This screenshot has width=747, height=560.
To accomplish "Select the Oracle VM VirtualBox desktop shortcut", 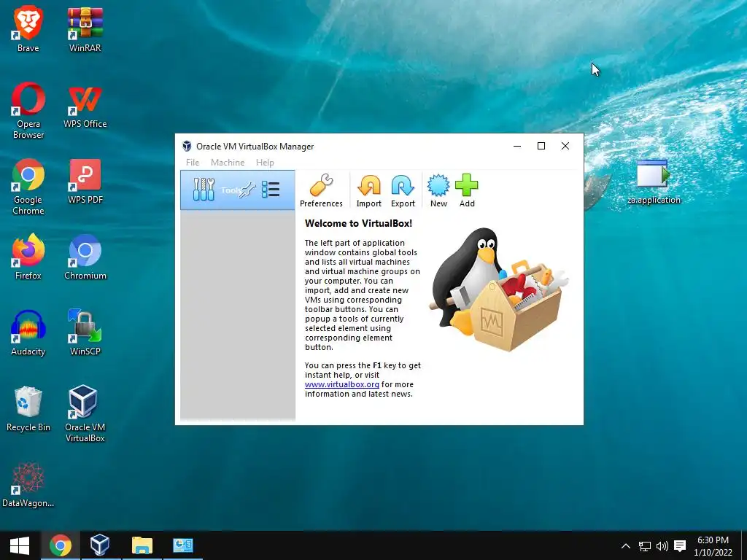I will coord(85,413).
